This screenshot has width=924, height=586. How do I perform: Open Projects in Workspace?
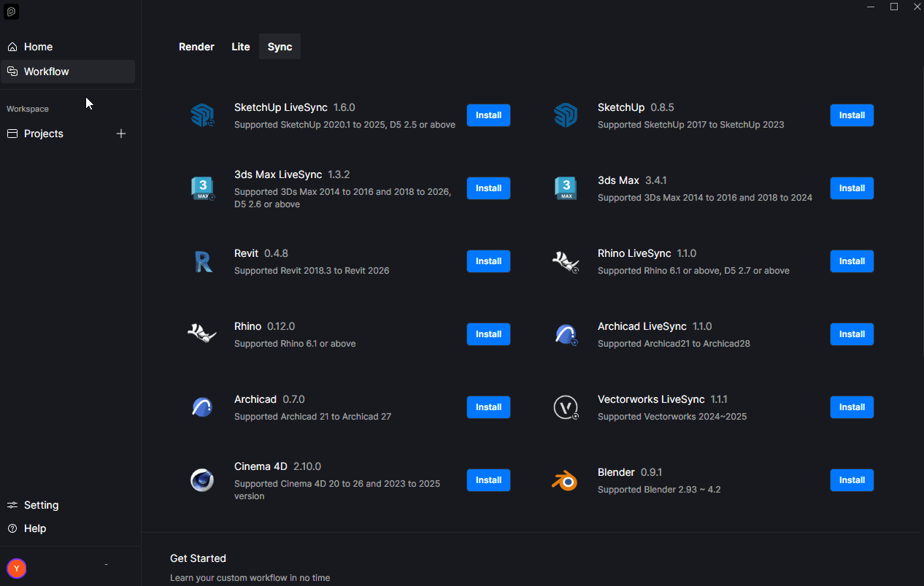coord(44,134)
